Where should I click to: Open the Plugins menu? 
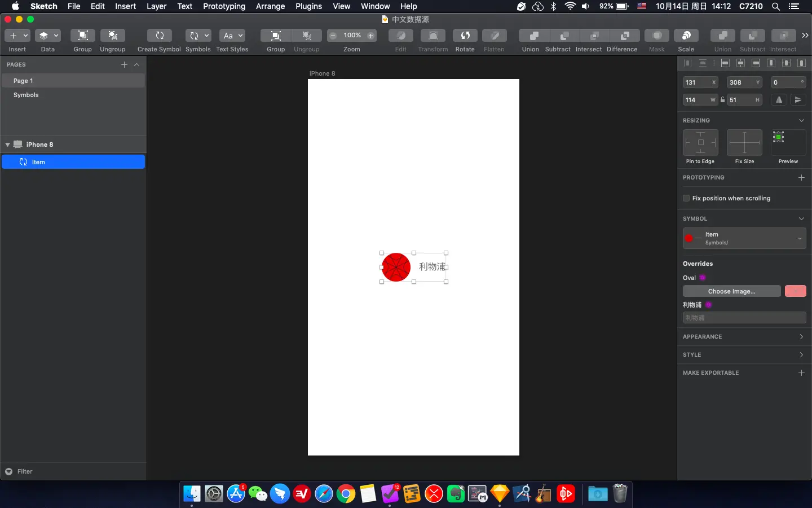[308, 6]
